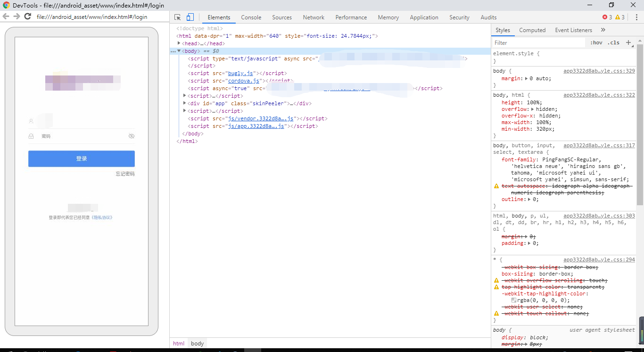Viewport: 644px width, 352px height.
Task: Expand the div id app node
Action: click(185, 103)
